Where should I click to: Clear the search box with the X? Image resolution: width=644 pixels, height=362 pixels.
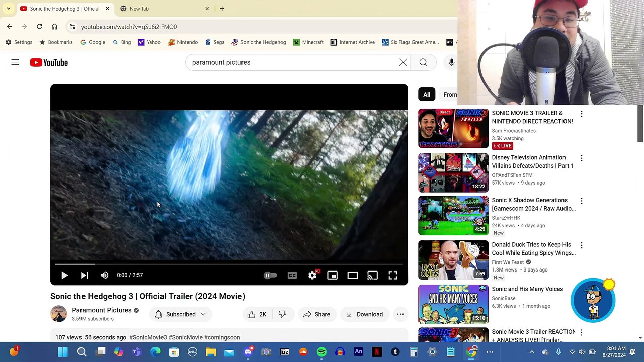coord(403,62)
